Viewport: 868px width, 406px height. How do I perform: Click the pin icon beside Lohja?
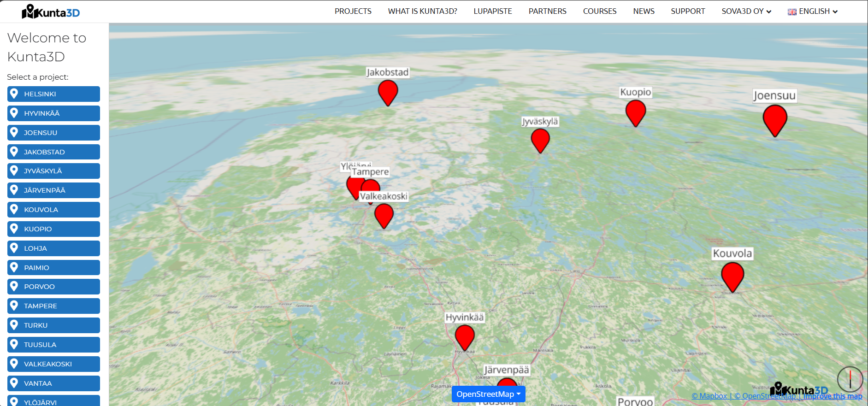click(14, 248)
